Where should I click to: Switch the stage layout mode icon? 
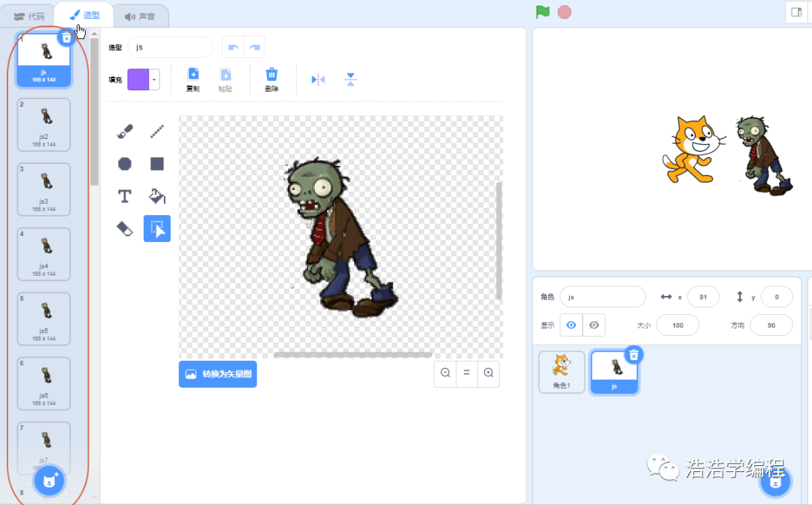pyautogui.click(x=796, y=13)
